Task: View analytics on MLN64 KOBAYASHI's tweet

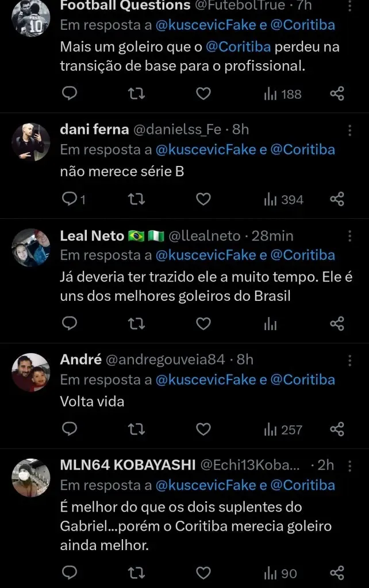Action: tap(280, 573)
